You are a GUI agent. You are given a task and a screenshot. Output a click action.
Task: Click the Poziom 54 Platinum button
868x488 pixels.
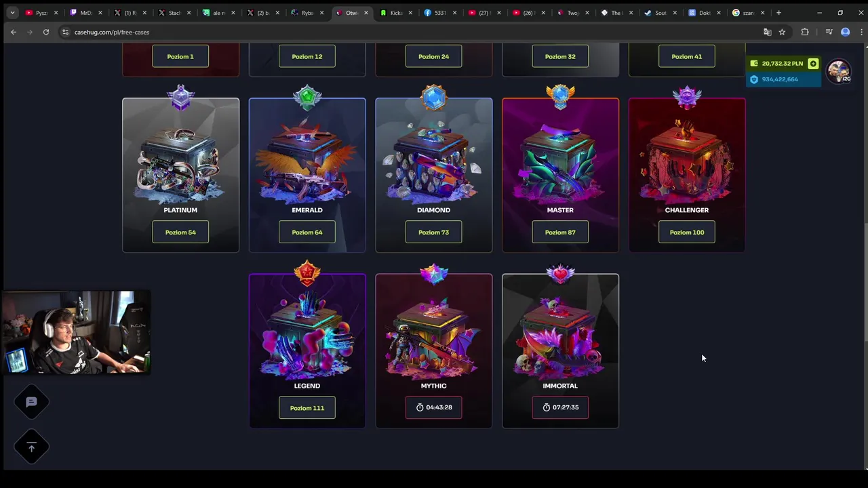click(180, 232)
